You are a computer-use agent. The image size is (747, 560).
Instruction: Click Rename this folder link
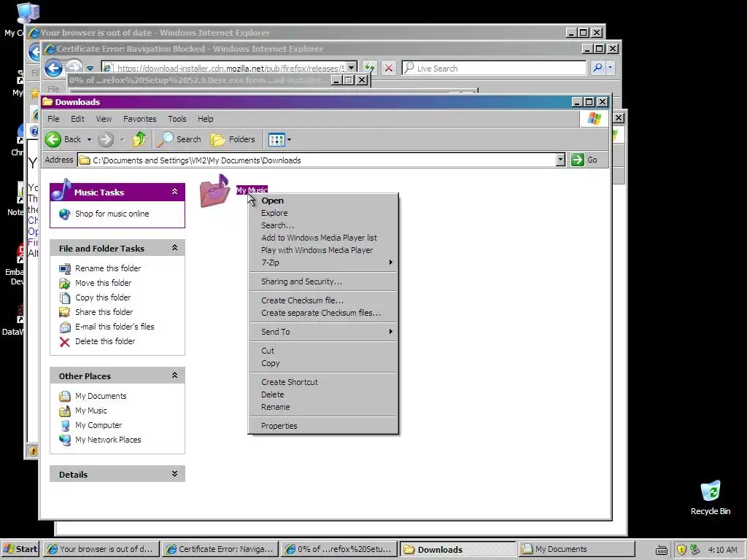[108, 268]
